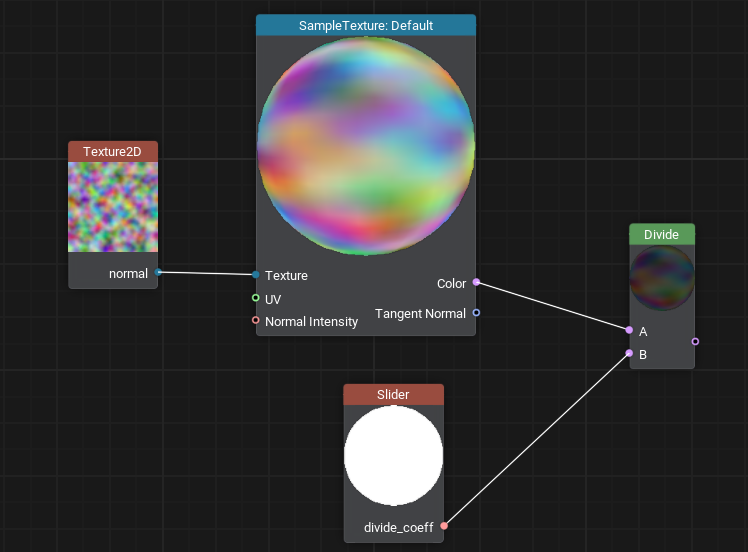
Task: Select the SampleTexture: Default node title
Action: pos(365,25)
